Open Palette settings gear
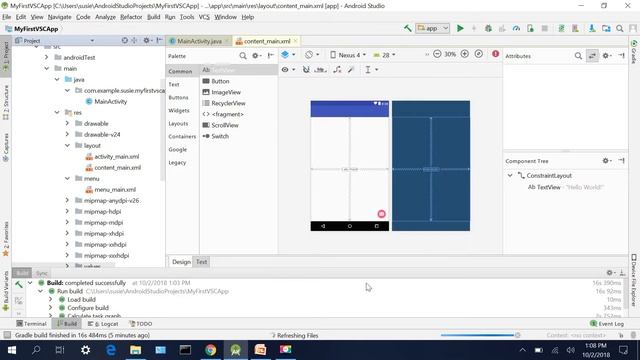 point(256,56)
